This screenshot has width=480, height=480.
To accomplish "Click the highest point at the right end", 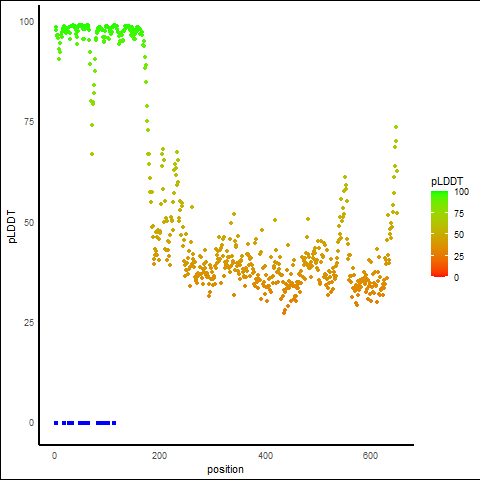I will (x=396, y=127).
